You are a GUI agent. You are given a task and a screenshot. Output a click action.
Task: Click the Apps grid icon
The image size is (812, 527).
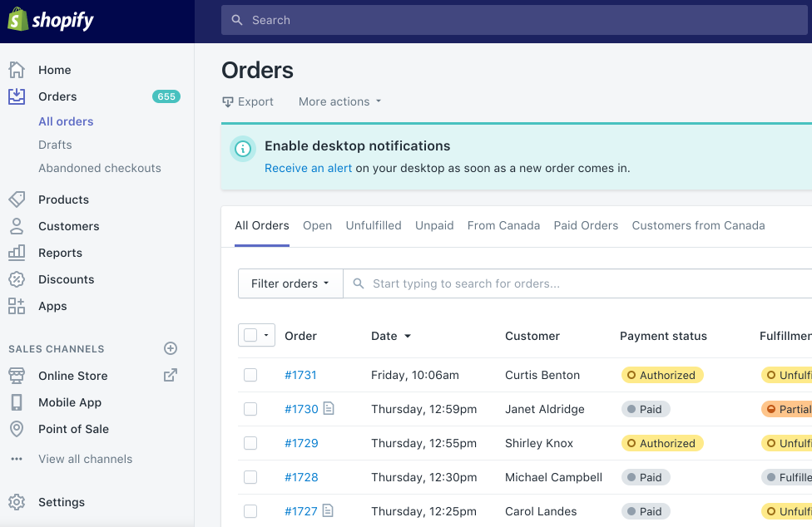[x=17, y=306]
